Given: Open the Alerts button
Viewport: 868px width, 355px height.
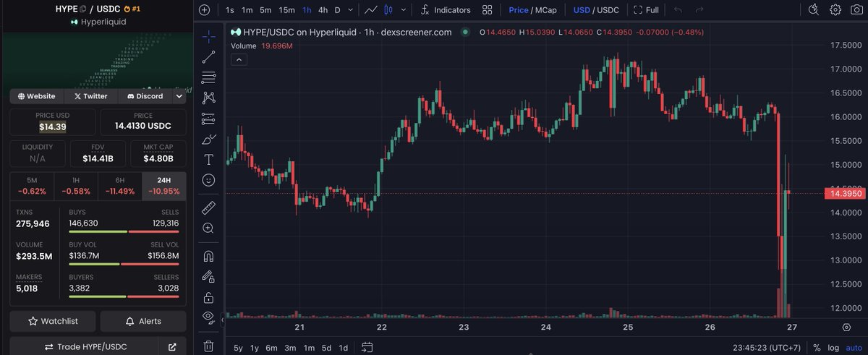Looking at the screenshot, I should coord(143,321).
